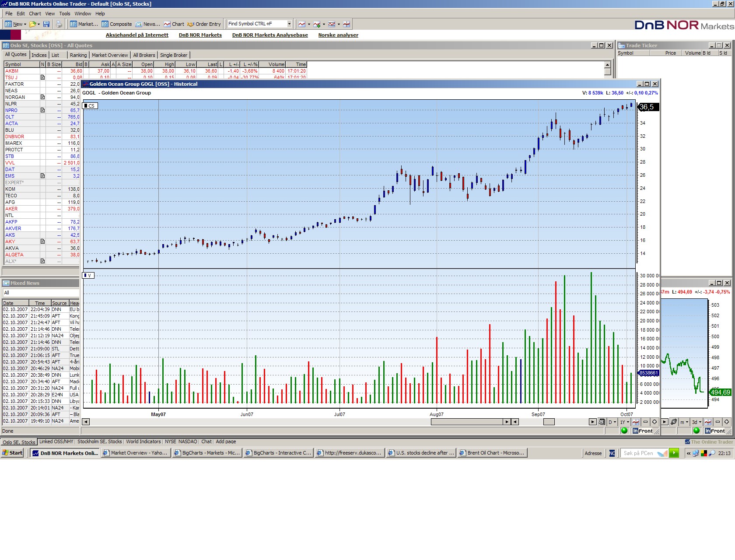Click the crosshair icon in GOGL chart toolbar
The image size is (735, 560).
[x=636, y=422]
